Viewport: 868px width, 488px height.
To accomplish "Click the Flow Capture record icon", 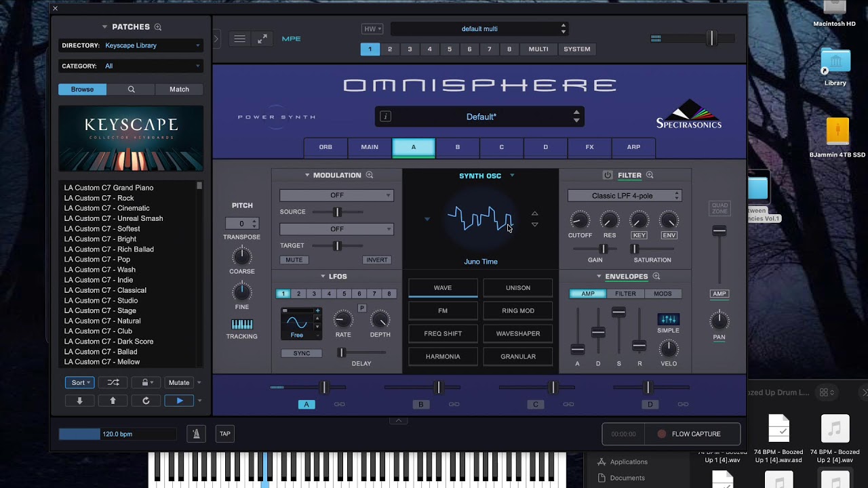I will click(x=662, y=434).
